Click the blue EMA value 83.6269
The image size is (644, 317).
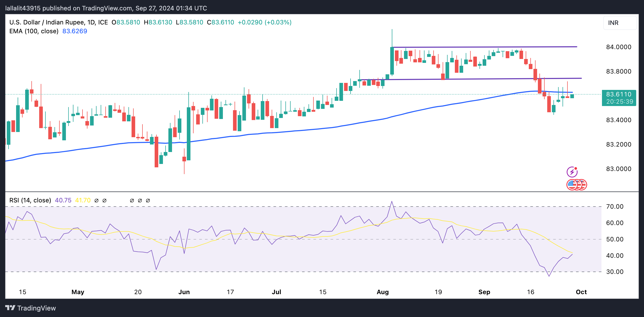(75, 31)
